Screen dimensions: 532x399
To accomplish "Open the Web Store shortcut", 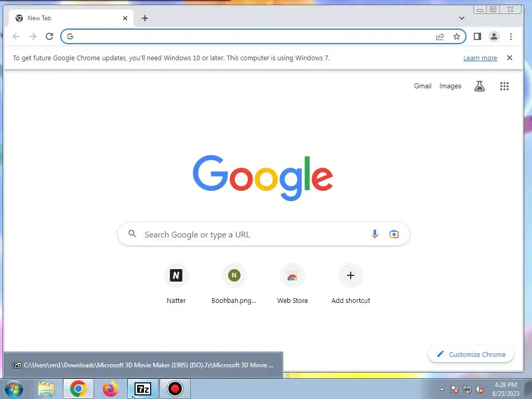I will click(292, 284).
